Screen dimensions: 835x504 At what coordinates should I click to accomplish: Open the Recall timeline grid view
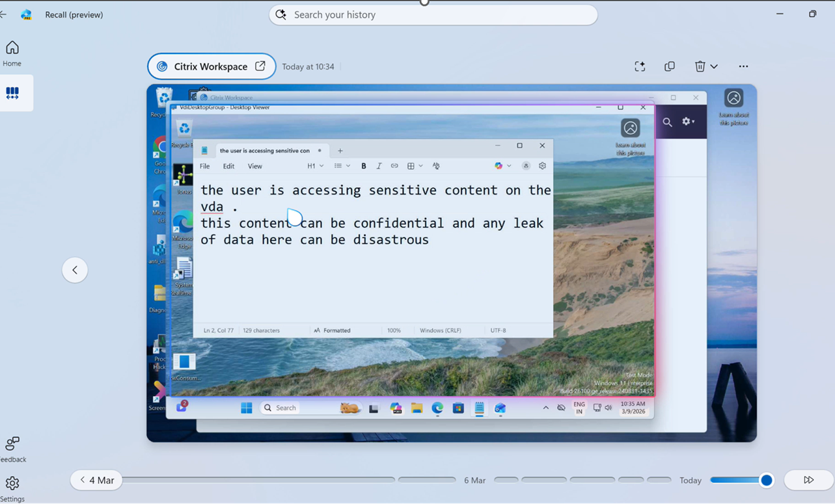click(12, 94)
